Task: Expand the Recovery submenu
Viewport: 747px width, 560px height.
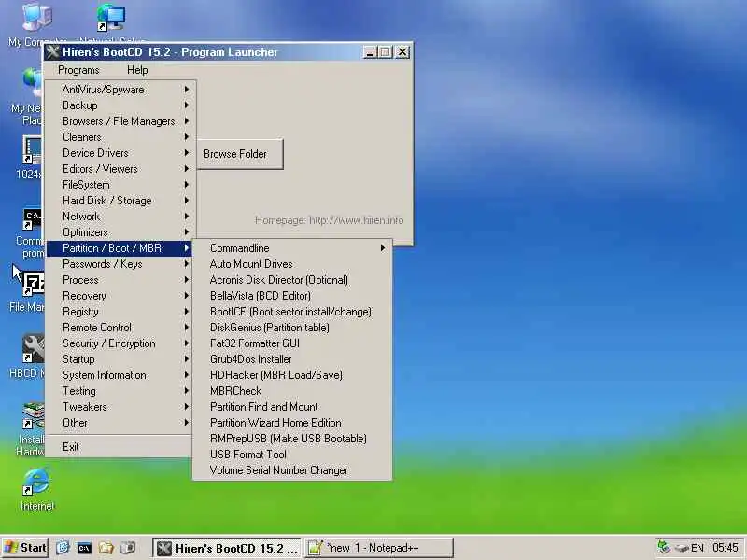Action: [x=120, y=296]
